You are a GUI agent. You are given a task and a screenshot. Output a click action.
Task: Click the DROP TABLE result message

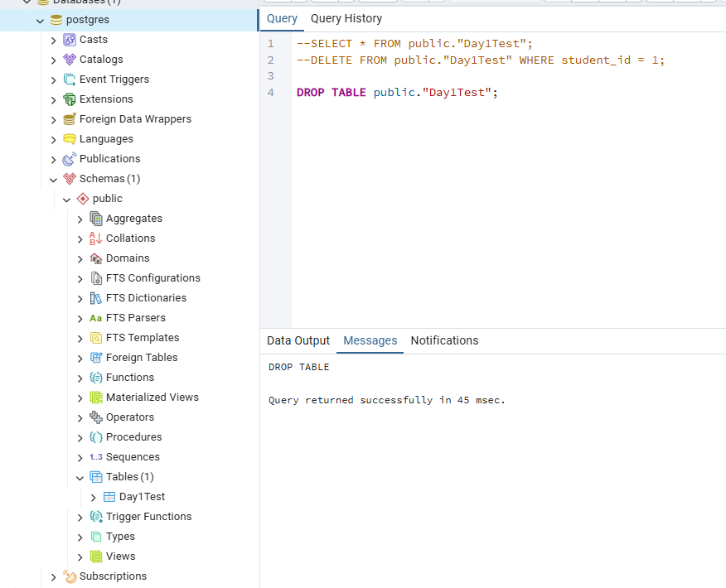click(298, 368)
